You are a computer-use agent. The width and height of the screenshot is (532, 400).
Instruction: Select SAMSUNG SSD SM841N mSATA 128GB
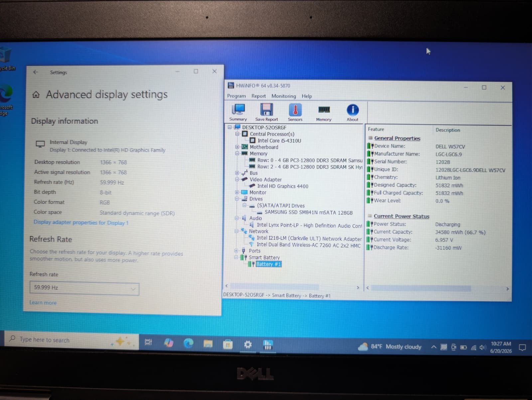click(309, 212)
